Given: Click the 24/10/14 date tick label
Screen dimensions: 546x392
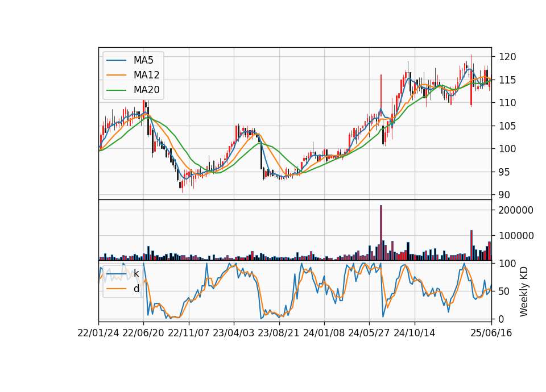Looking at the screenshot, I should (415, 333).
